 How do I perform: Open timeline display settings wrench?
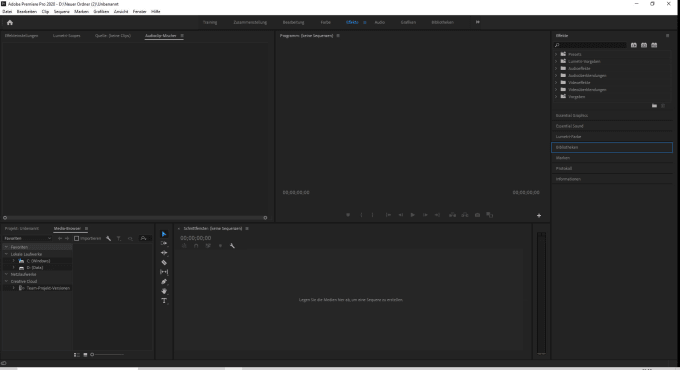pos(232,246)
